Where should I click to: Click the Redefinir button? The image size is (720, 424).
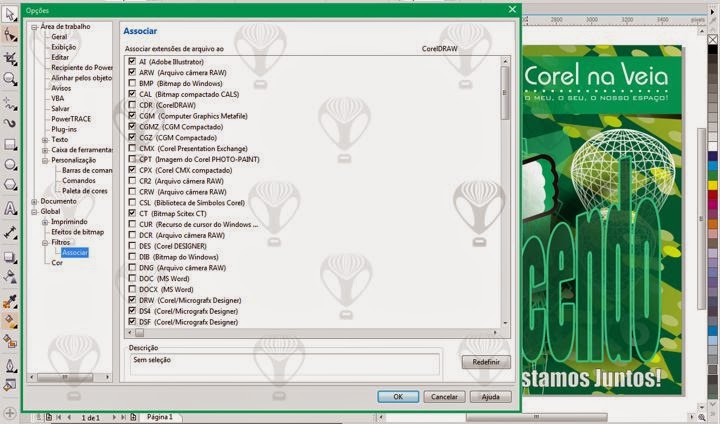[486, 362]
